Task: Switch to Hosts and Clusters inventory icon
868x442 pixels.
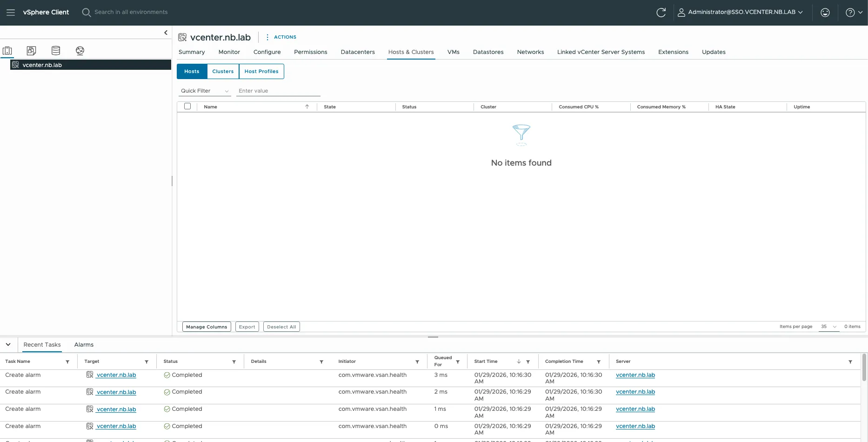Action: [x=7, y=51]
